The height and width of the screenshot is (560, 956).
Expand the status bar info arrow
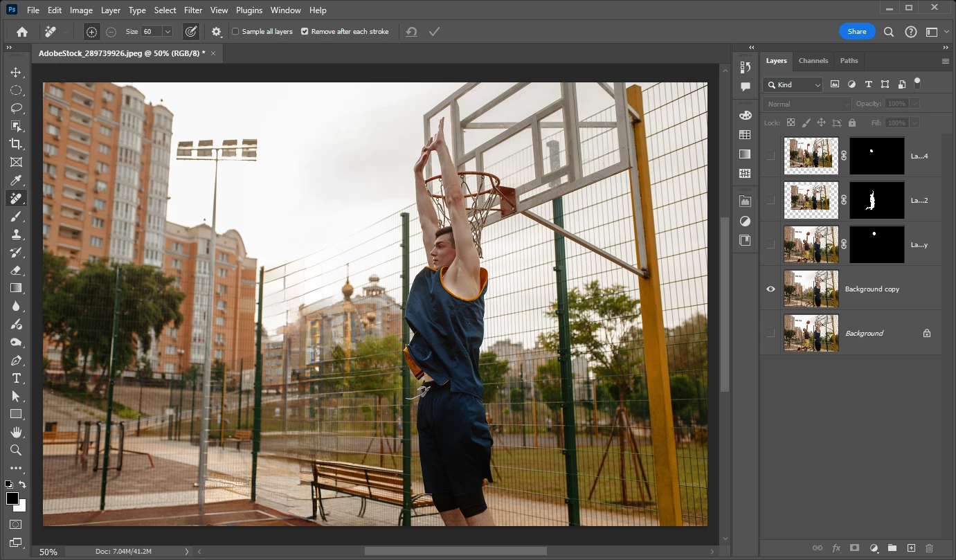pos(187,552)
